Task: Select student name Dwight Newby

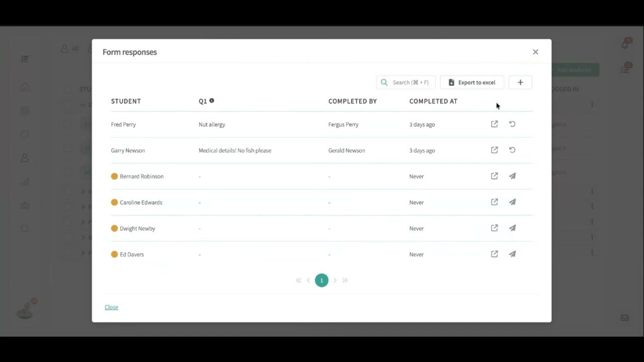Action: pyautogui.click(x=137, y=228)
